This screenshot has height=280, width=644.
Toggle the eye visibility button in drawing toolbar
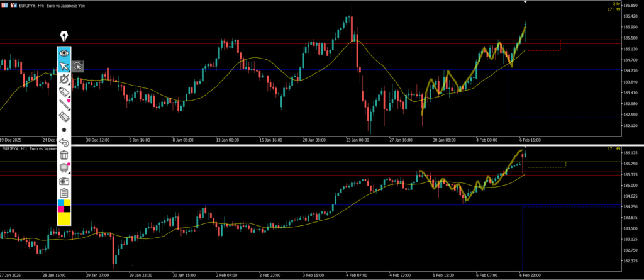[64, 53]
